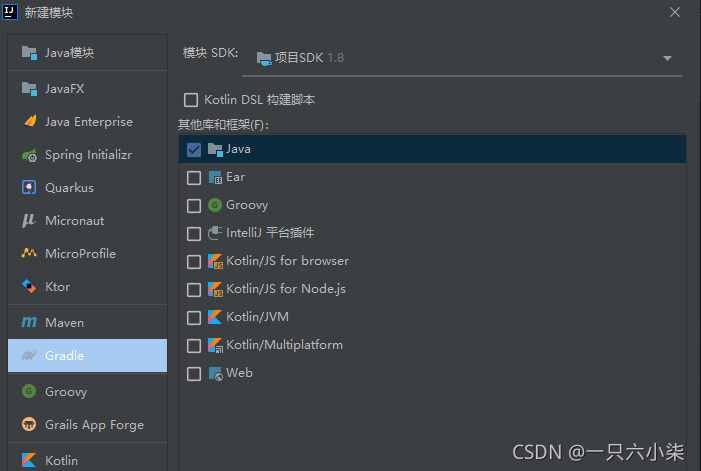The height and width of the screenshot is (471, 701).
Task: Select Grails App Forge label
Action: coord(94,425)
